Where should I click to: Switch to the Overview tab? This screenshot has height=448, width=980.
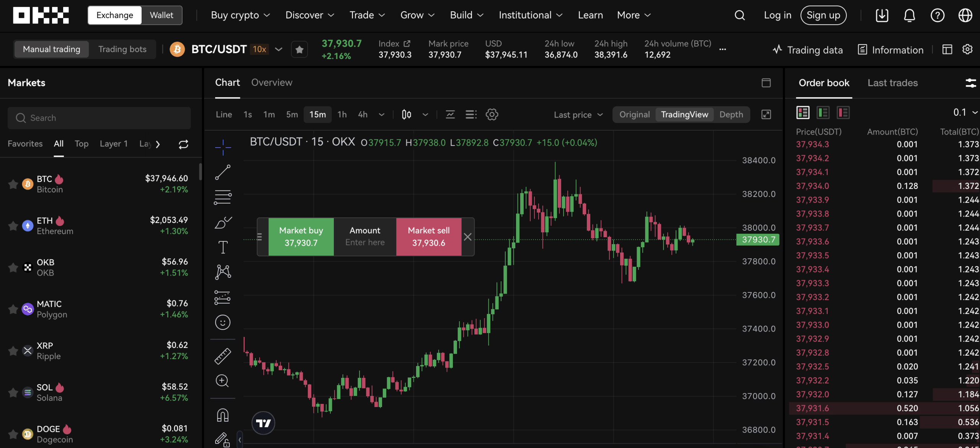271,83
